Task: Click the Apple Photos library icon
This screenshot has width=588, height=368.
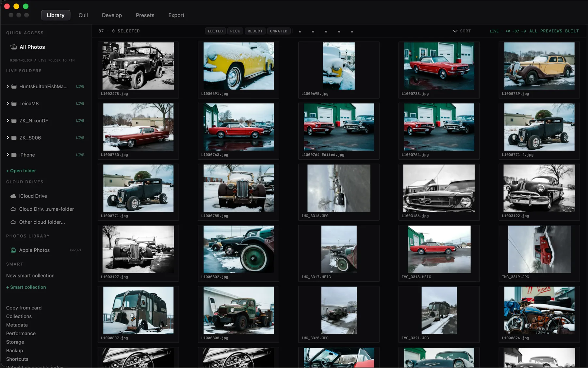Action: (13, 250)
